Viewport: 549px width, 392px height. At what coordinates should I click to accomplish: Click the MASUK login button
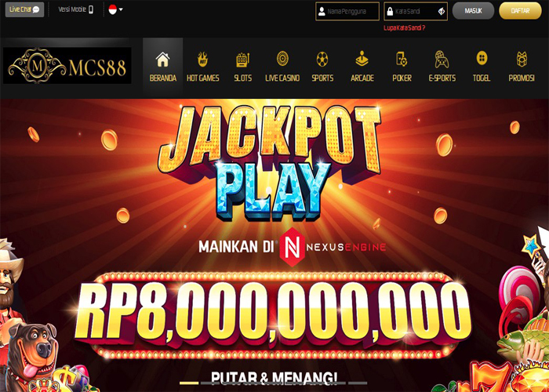point(473,11)
